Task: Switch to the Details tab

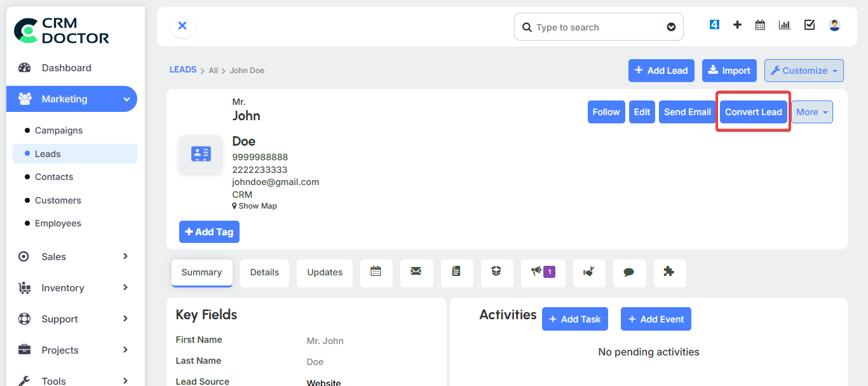Action: click(264, 272)
